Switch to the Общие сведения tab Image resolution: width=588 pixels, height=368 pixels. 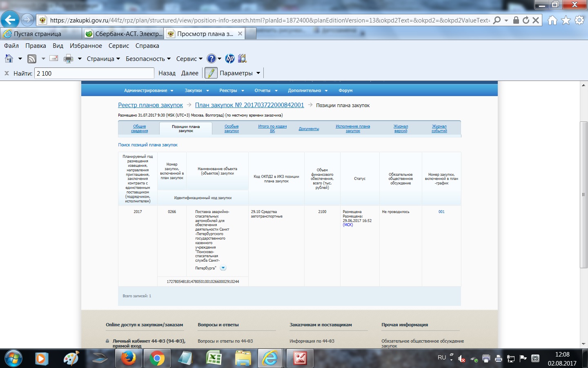click(x=139, y=128)
